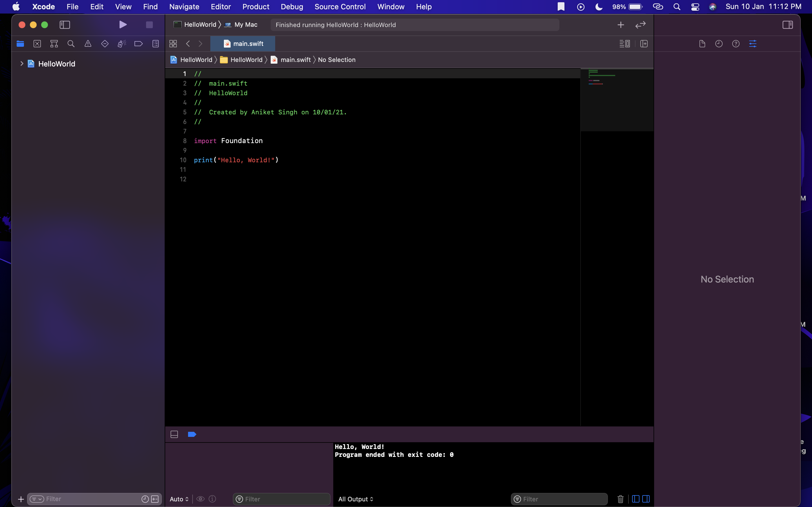Screen dimensions: 812x507
Task: Click the Library plus button in toolbar
Action: click(620, 25)
